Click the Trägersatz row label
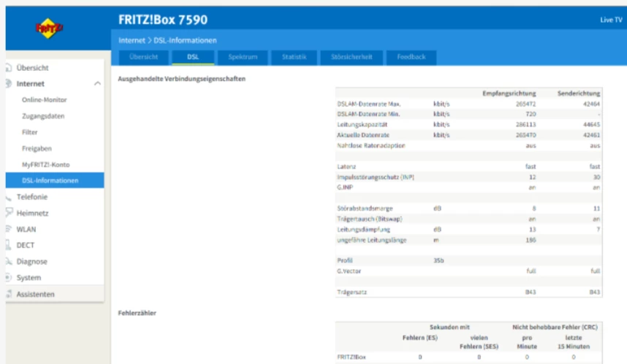Image resolution: width=627 pixels, height=364 pixels. point(352,292)
